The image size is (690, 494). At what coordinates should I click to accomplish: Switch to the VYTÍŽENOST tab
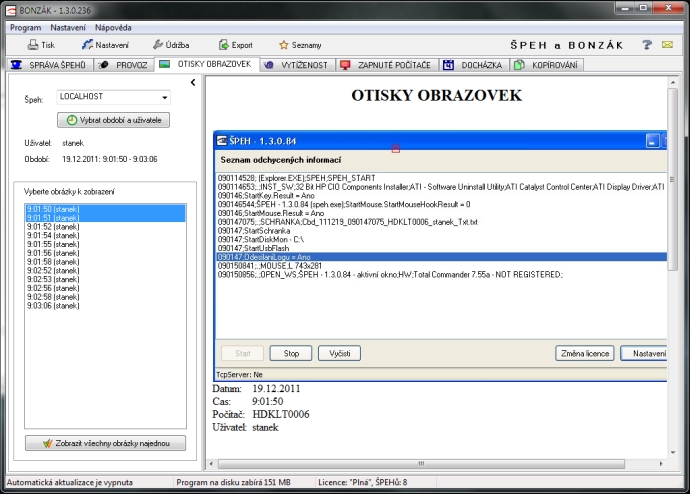click(x=297, y=65)
